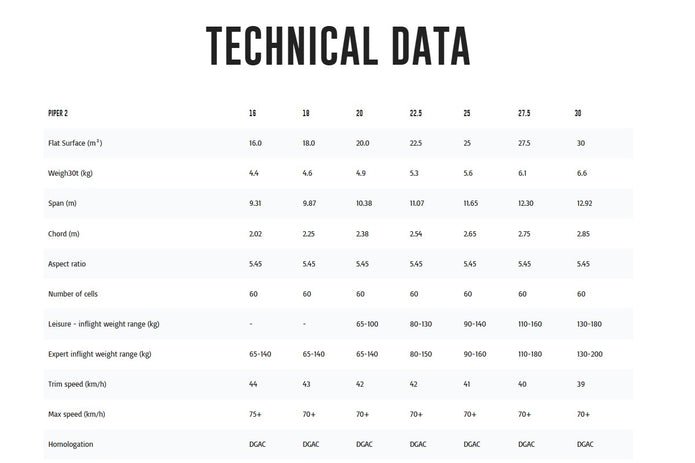Select the Span (m) row label

(x=62, y=203)
